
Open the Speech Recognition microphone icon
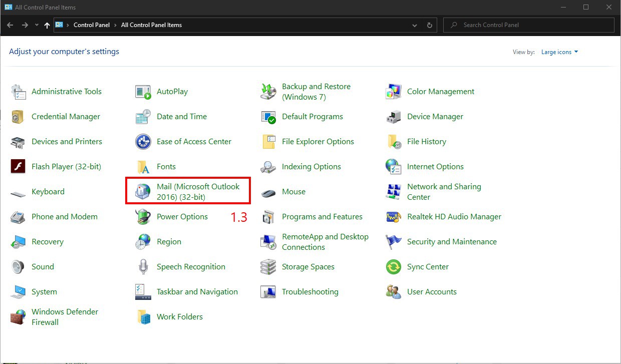coord(143,267)
